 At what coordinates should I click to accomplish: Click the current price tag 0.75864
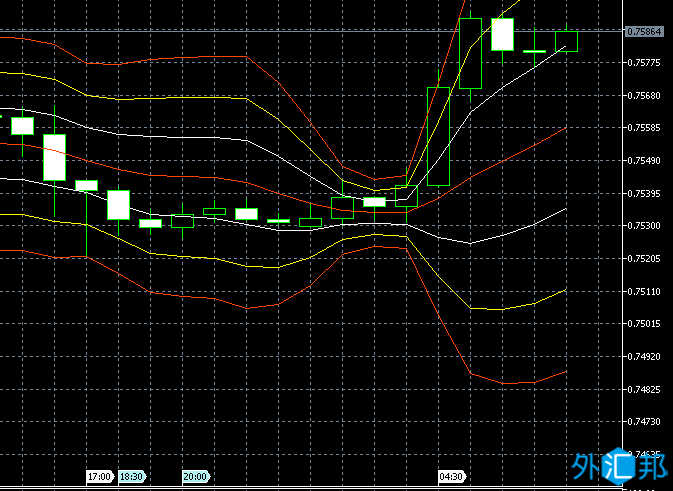(x=645, y=32)
